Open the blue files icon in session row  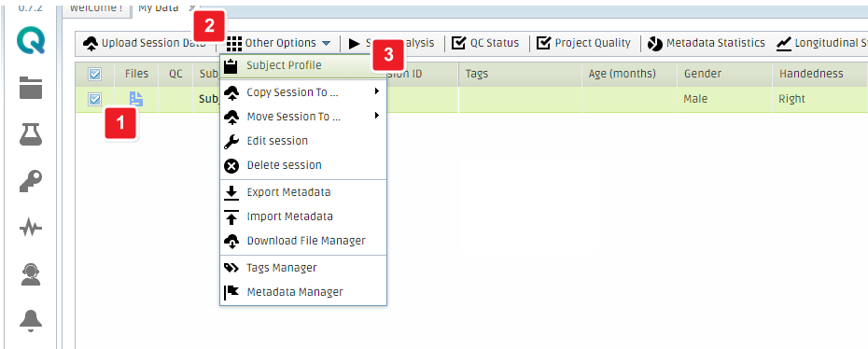pos(136,99)
